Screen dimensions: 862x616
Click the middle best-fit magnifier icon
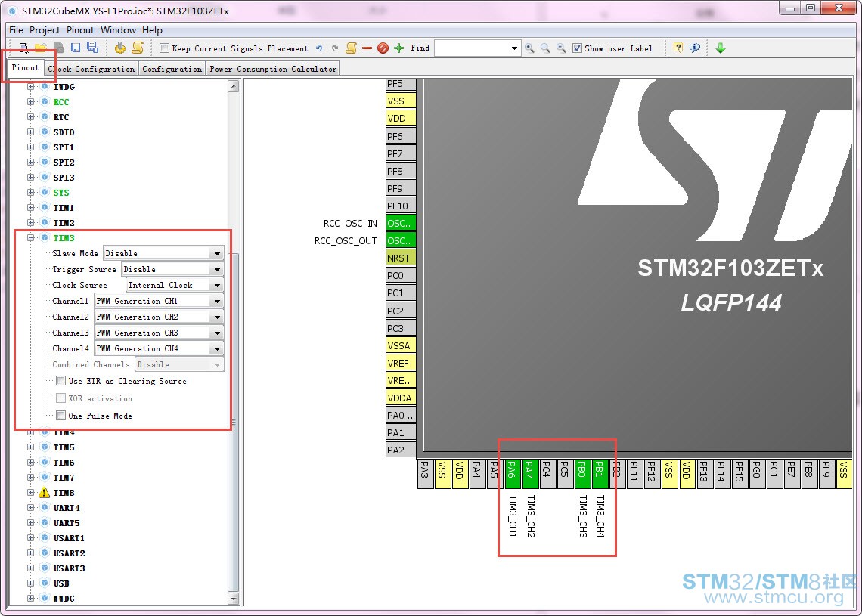[545, 48]
